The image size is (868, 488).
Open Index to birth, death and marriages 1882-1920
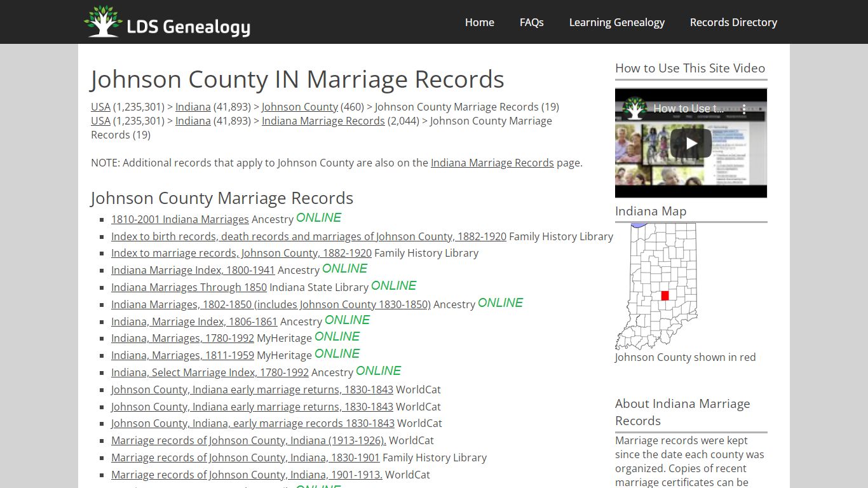309,236
